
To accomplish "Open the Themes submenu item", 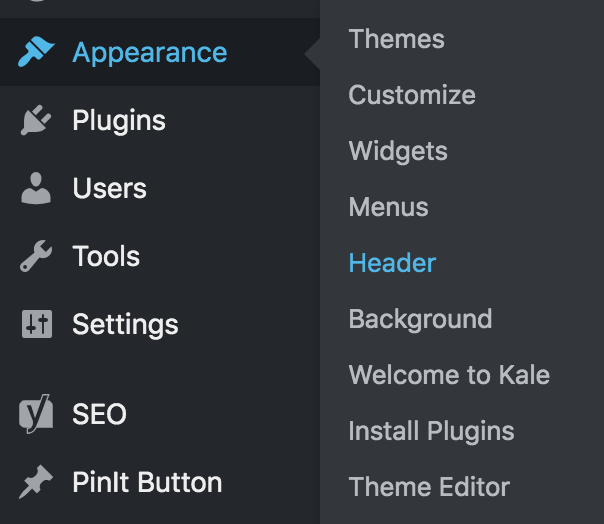I will click(396, 40).
